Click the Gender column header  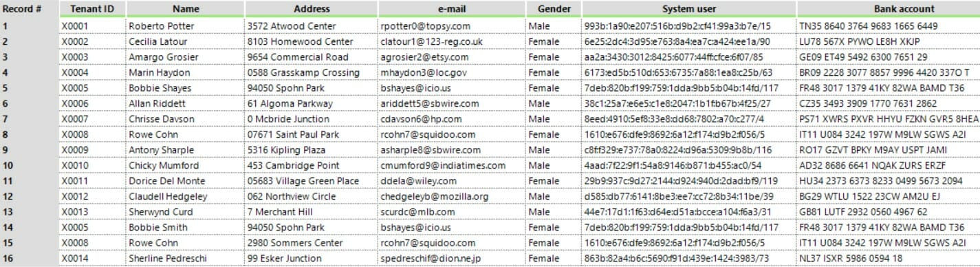click(x=554, y=9)
